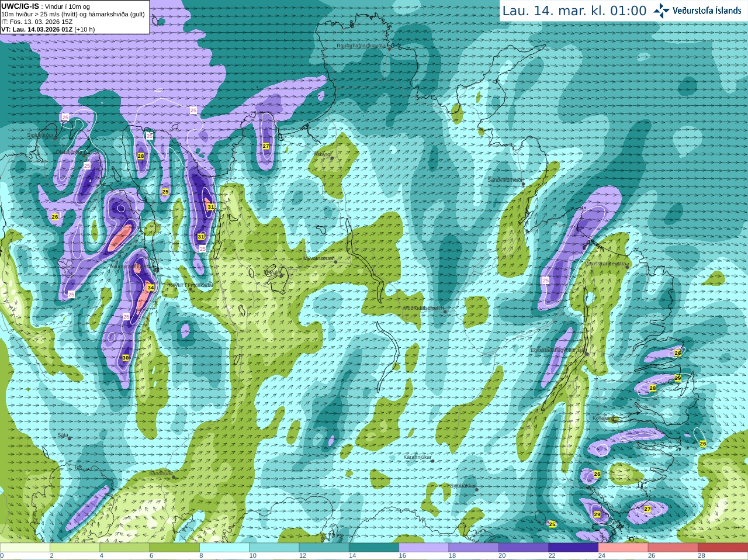Click the Sandbúðir station label

161,473
